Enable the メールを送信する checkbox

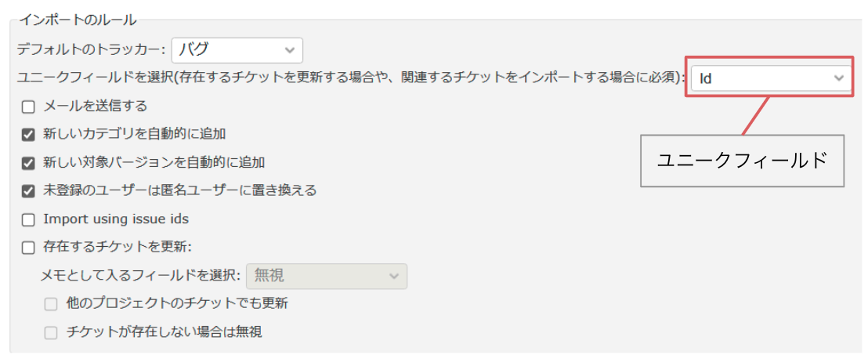pyautogui.click(x=29, y=106)
